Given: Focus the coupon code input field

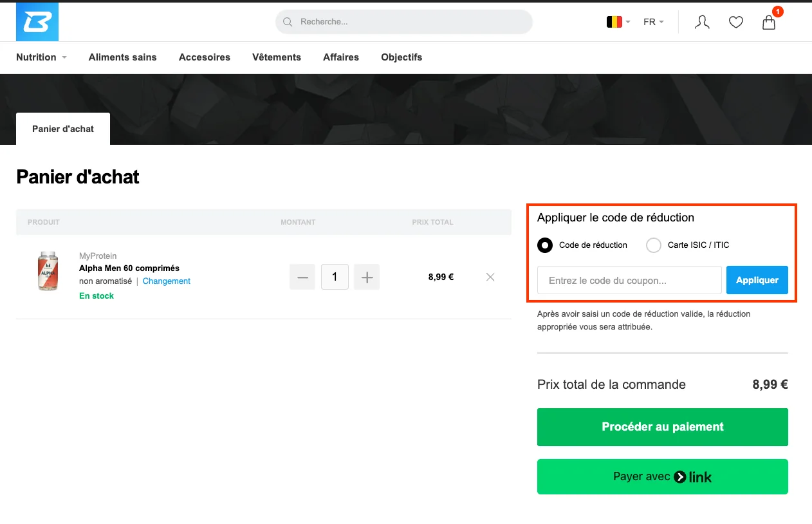Looking at the screenshot, I should [629, 280].
